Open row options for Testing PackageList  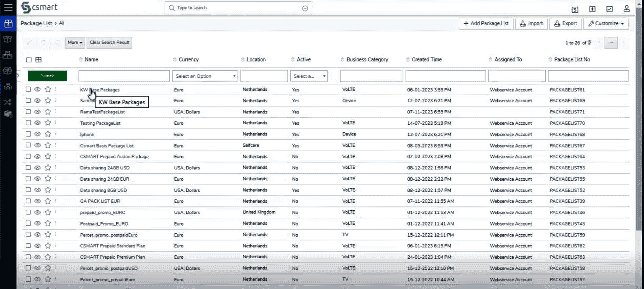point(55,123)
